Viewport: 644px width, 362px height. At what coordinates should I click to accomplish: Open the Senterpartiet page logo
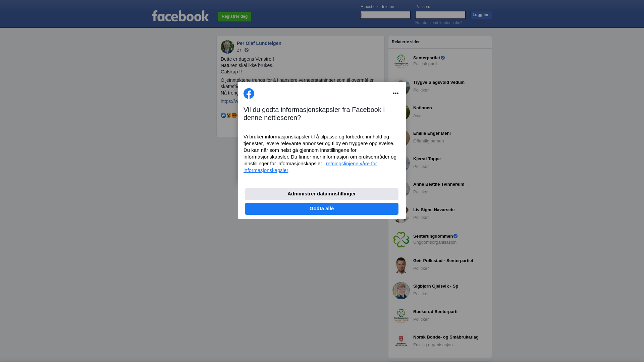click(401, 61)
